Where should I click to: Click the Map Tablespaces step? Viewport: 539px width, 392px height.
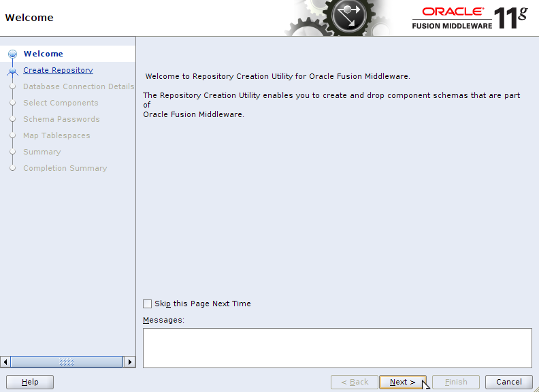click(x=56, y=135)
